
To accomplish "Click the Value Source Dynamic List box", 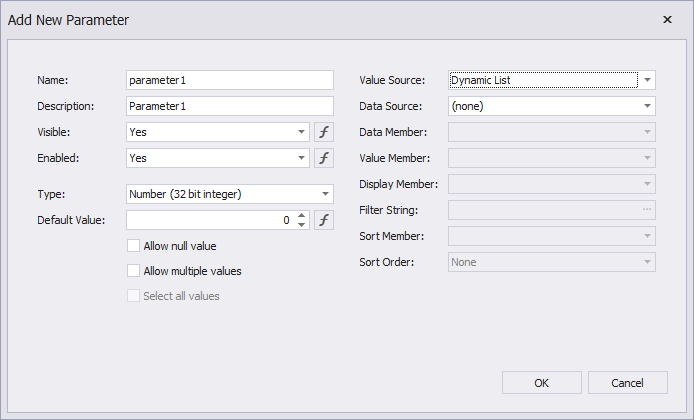I will point(542,80).
